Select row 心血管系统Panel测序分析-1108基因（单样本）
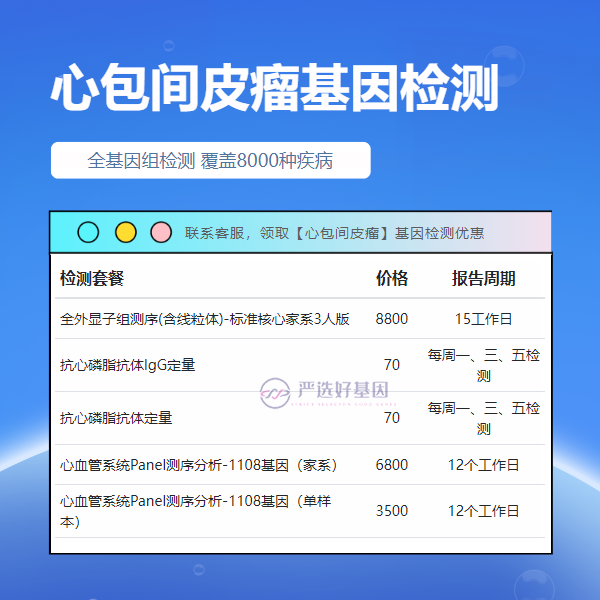The height and width of the screenshot is (600, 600). (x=300, y=511)
